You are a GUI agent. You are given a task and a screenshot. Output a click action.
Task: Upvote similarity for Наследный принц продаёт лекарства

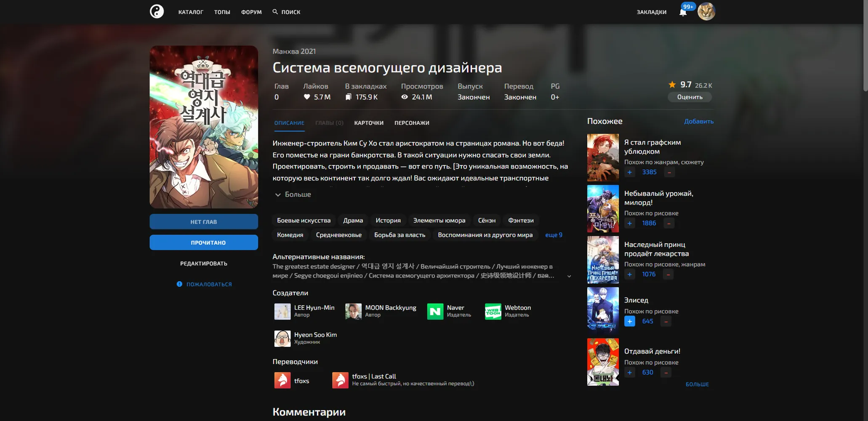coord(629,274)
